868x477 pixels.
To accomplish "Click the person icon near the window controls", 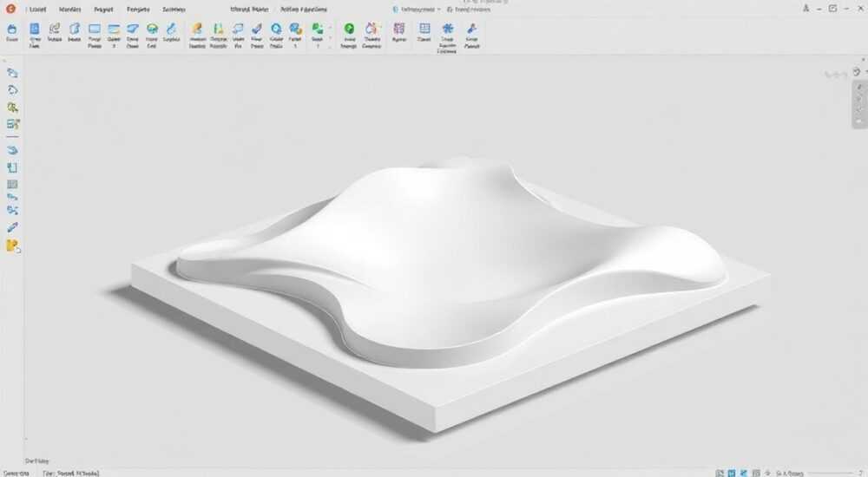I will [806, 9].
